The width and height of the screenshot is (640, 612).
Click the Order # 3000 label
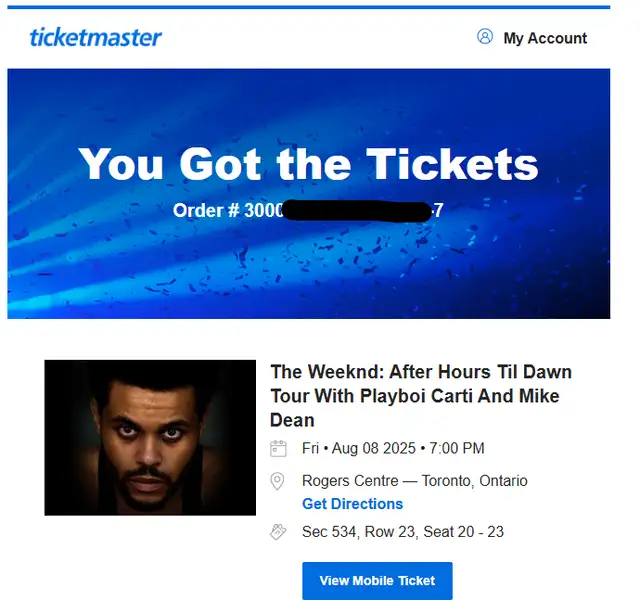[x=228, y=210]
